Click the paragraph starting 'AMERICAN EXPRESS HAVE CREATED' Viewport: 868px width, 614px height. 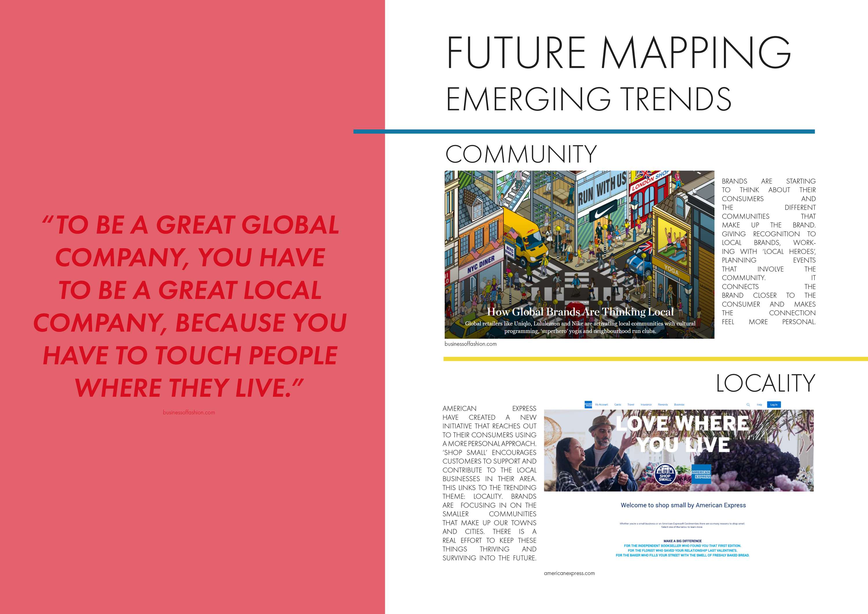[x=489, y=483]
